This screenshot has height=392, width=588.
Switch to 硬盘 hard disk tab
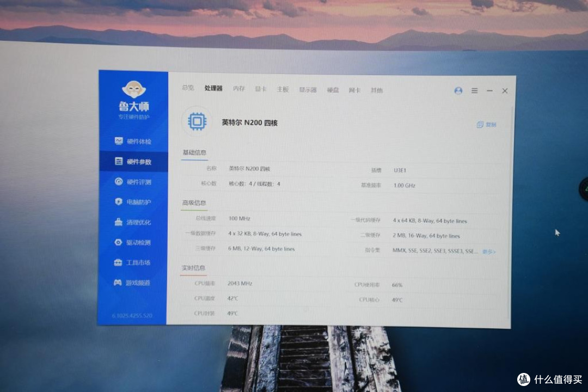tap(333, 90)
